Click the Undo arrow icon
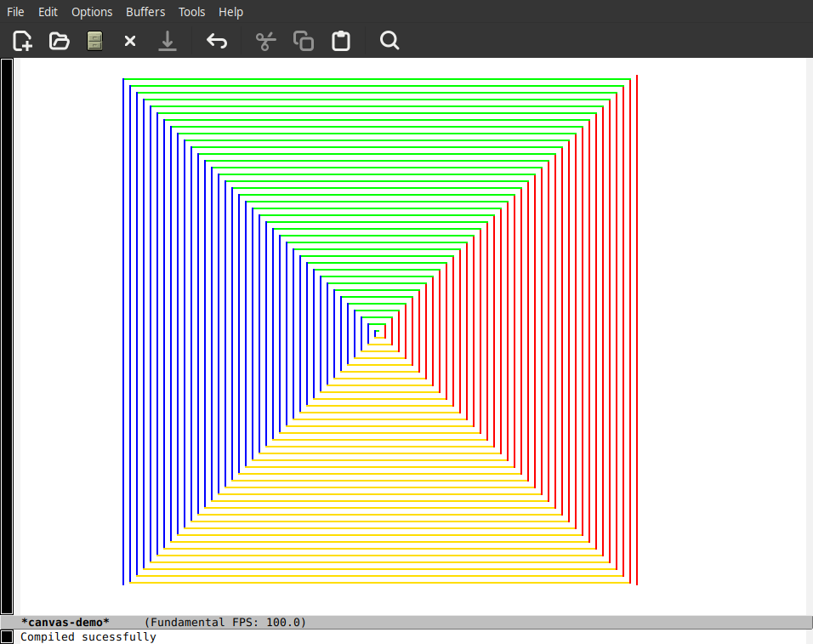813x644 pixels. (x=217, y=41)
